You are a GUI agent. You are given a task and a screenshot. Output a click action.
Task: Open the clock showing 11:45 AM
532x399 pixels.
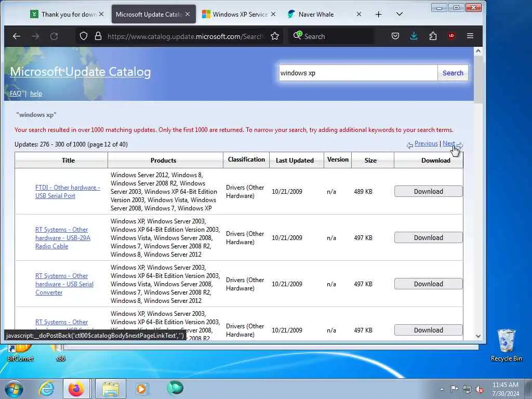click(x=506, y=389)
